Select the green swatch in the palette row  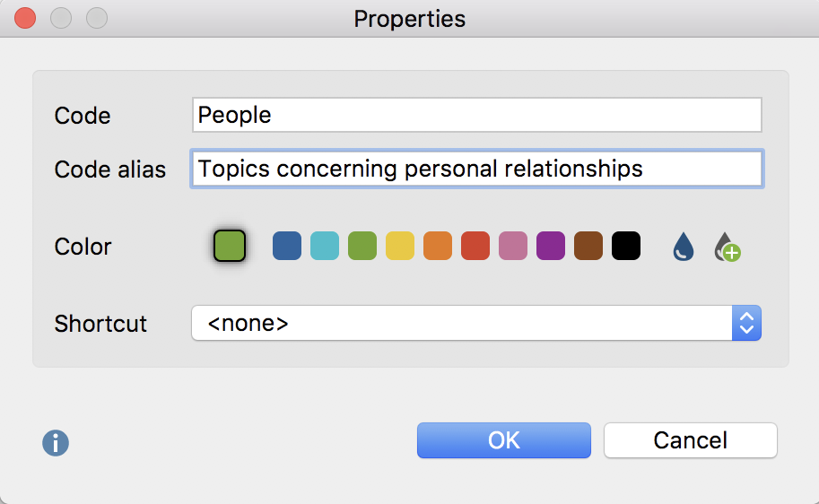pos(362,246)
